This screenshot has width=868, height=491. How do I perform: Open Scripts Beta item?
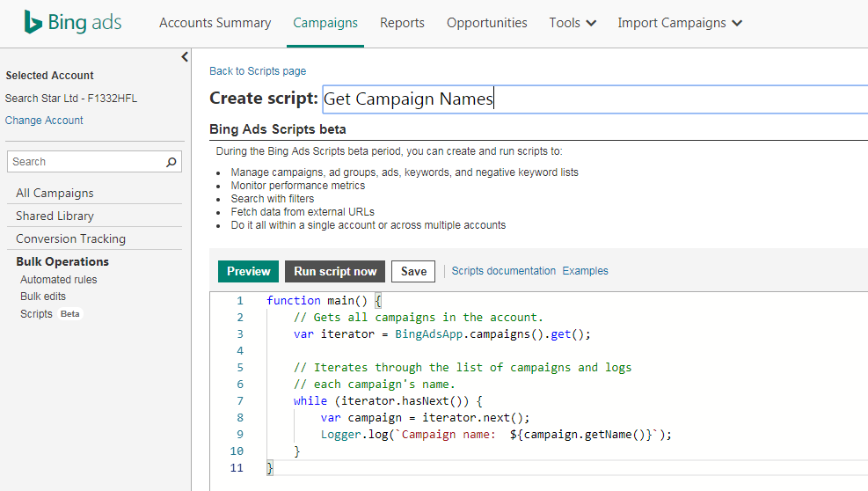(51, 313)
